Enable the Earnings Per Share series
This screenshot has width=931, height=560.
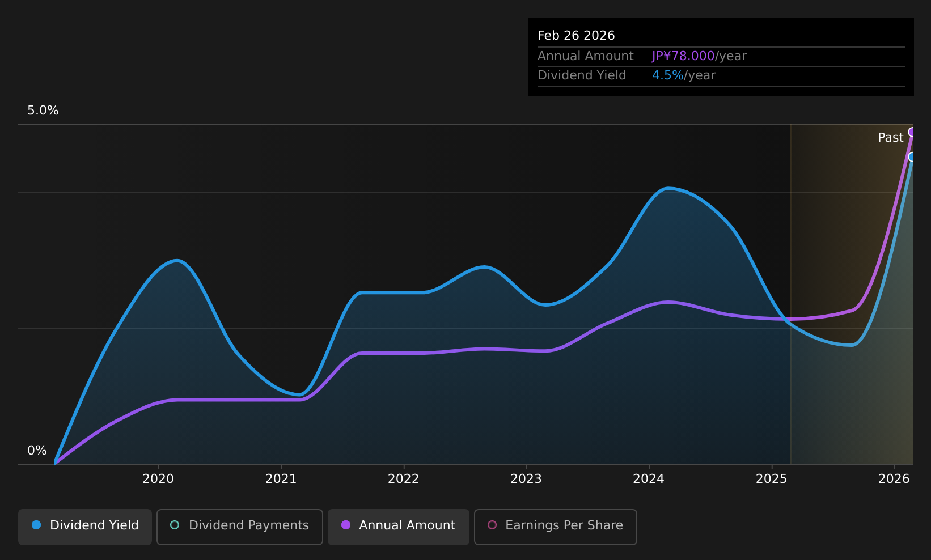tap(556, 527)
